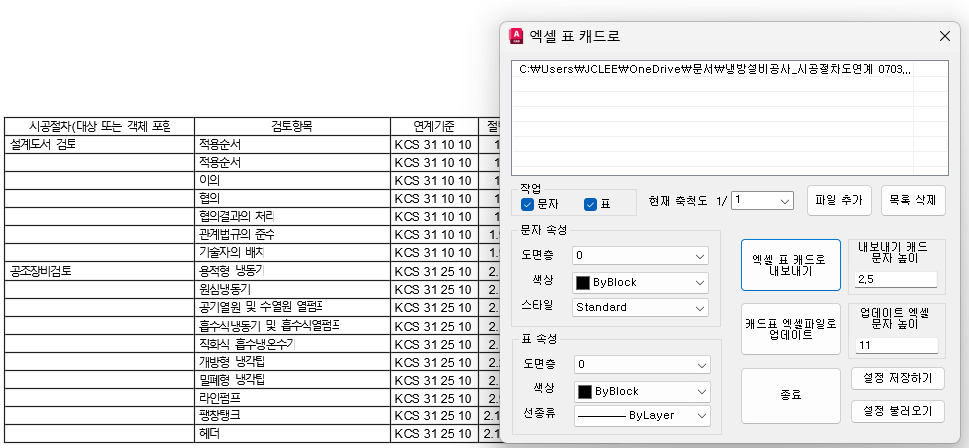
Task: Click the 목록 삭제 button
Action: click(913, 200)
